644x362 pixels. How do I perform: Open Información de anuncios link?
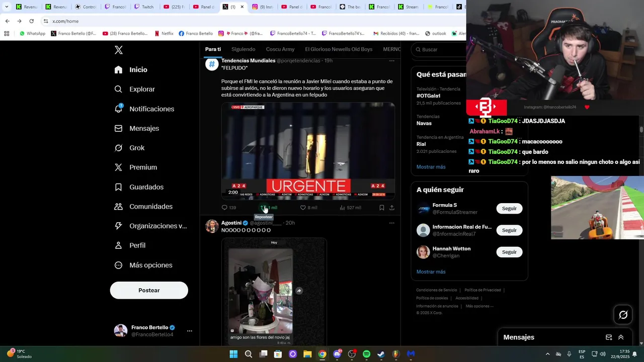pos(437,306)
